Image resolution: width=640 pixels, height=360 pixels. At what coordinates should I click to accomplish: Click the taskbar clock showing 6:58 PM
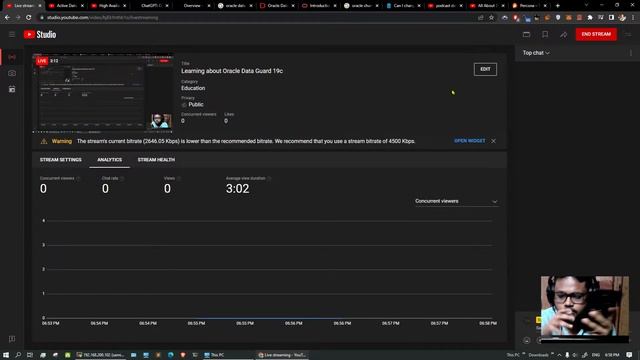(x=612, y=355)
